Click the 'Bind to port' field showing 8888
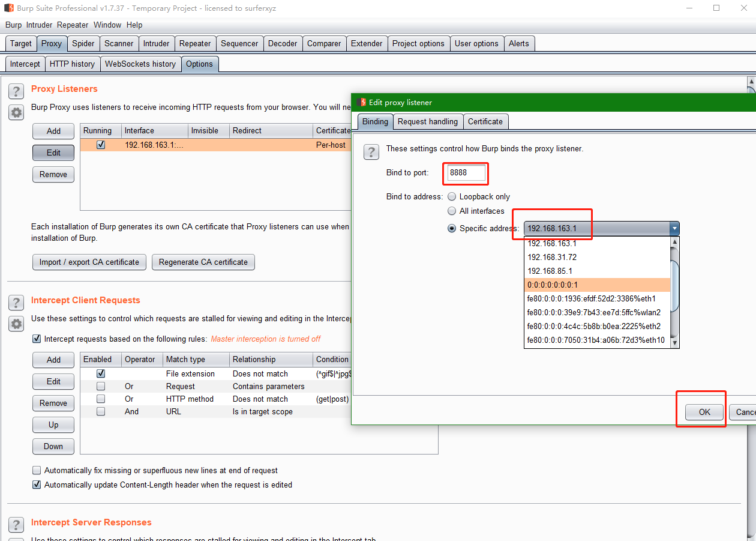Viewport: 756px width, 541px height. point(466,173)
